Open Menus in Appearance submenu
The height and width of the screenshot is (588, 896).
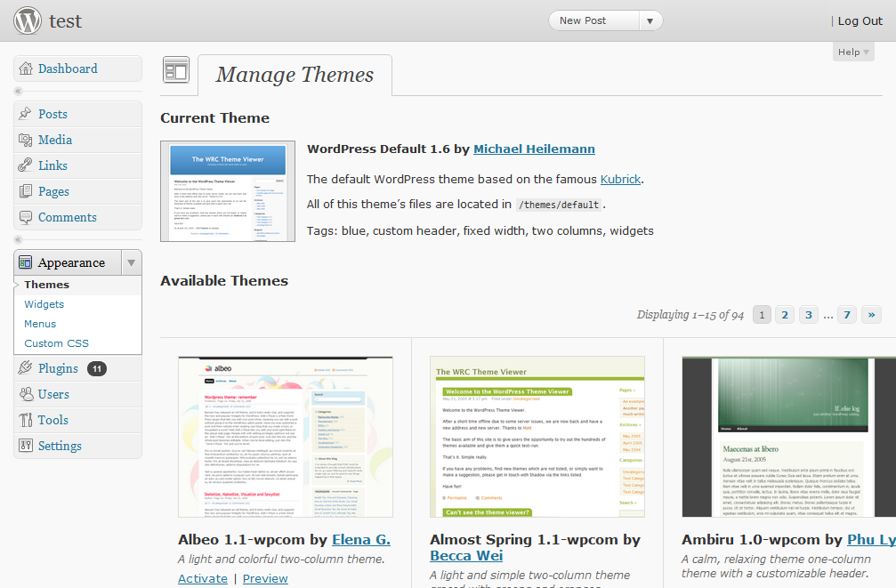(40, 324)
